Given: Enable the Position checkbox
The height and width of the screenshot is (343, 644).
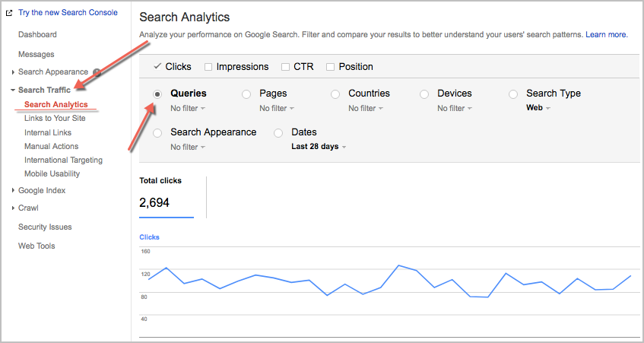Looking at the screenshot, I should tap(330, 67).
